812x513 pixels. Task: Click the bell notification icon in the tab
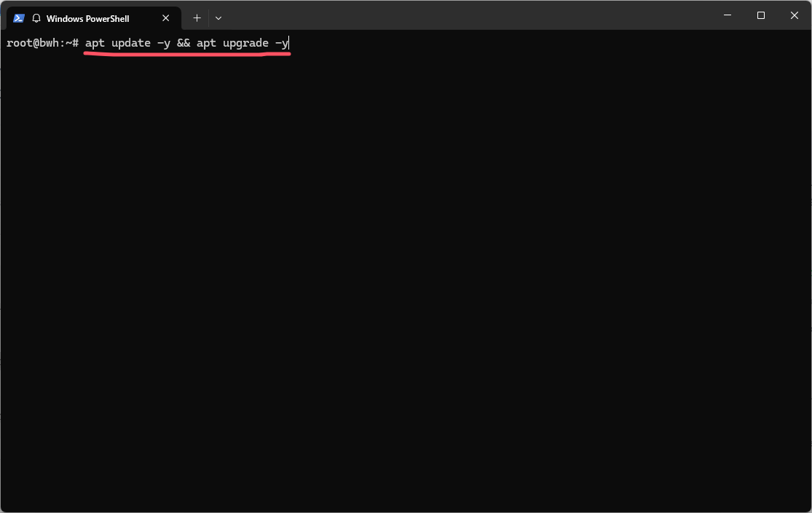point(36,18)
